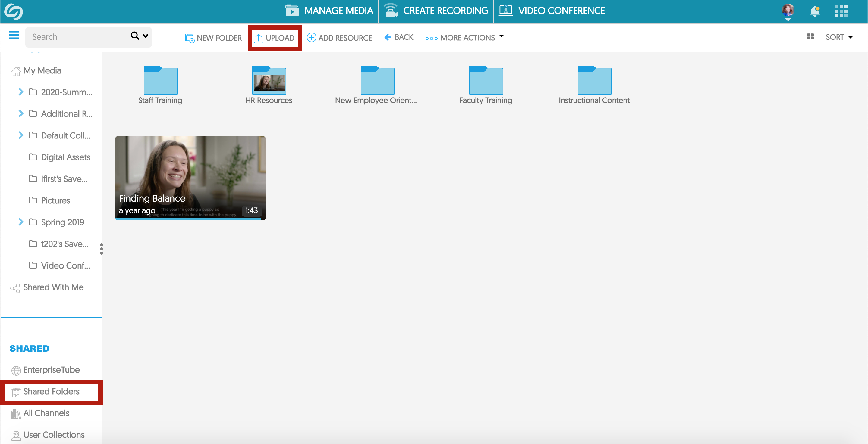Open the notifications bell
The height and width of the screenshot is (444, 868).
pyautogui.click(x=814, y=11)
